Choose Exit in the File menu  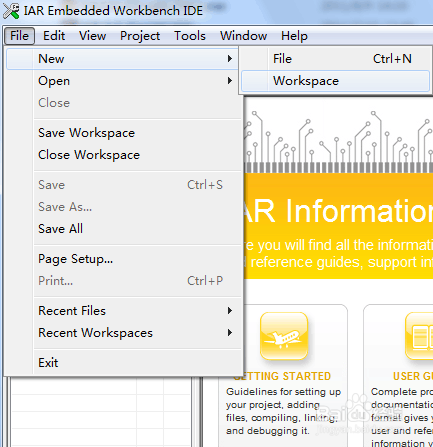(x=123, y=363)
